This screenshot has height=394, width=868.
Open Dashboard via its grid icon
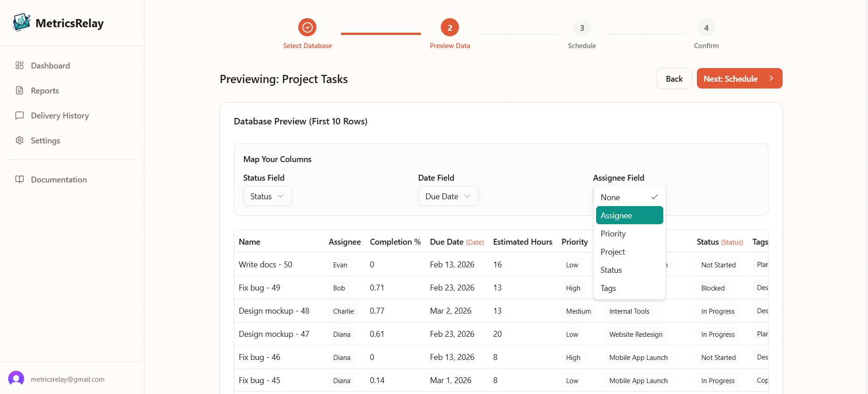[20, 65]
